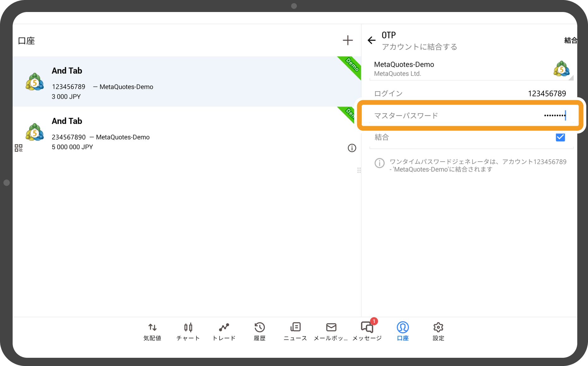
Task: Open the ニュース tab
Action: tap(295, 332)
